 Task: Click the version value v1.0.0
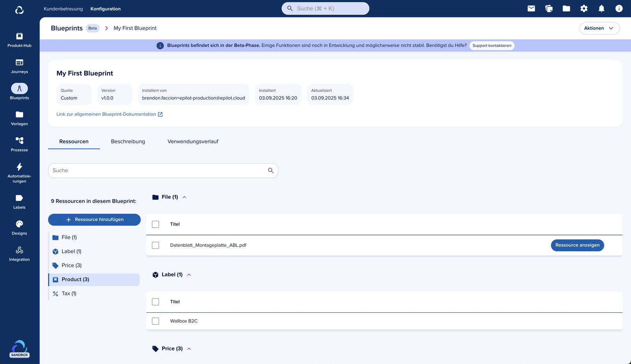coord(107,98)
